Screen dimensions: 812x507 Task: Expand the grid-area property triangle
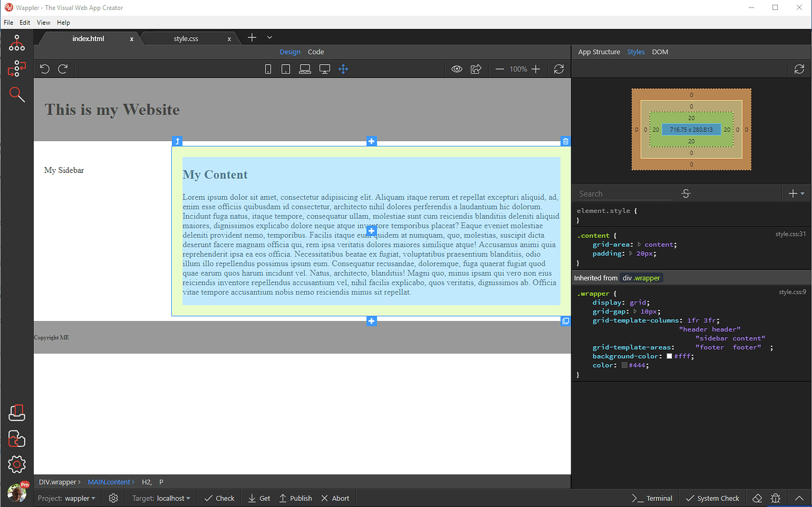click(x=639, y=245)
